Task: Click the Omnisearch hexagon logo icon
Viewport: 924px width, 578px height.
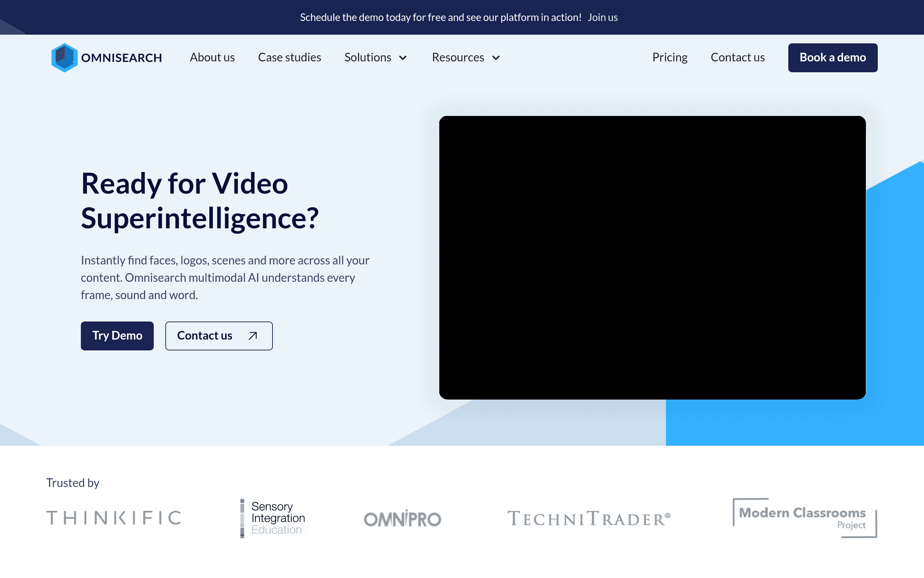Action: tap(64, 58)
